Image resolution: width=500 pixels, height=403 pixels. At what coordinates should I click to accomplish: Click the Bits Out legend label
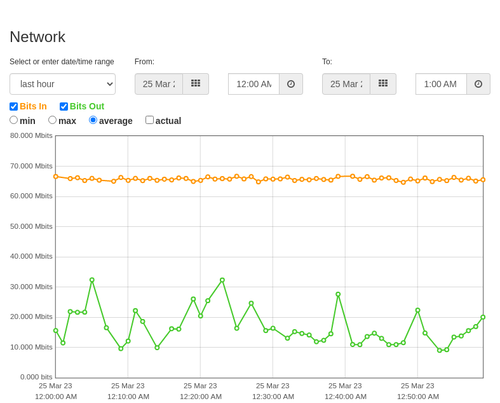[x=87, y=106]
